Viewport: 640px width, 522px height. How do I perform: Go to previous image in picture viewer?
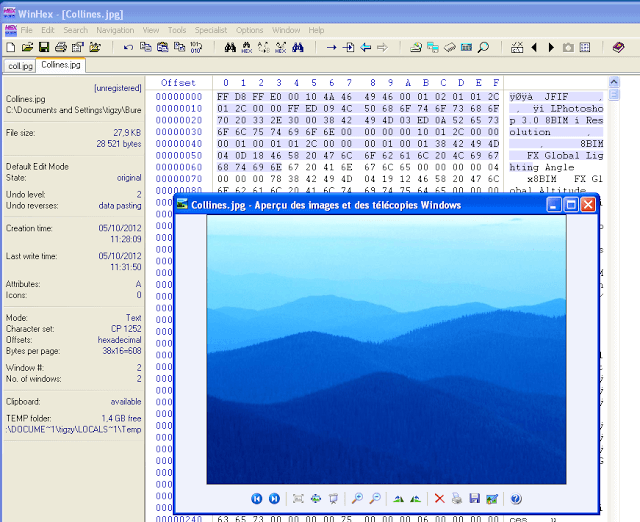257,498
